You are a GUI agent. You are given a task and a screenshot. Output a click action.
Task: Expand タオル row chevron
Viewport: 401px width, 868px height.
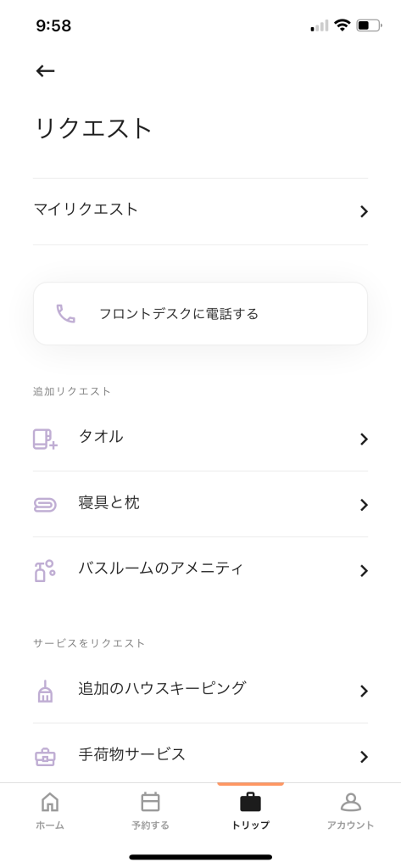tap(364, 439)
